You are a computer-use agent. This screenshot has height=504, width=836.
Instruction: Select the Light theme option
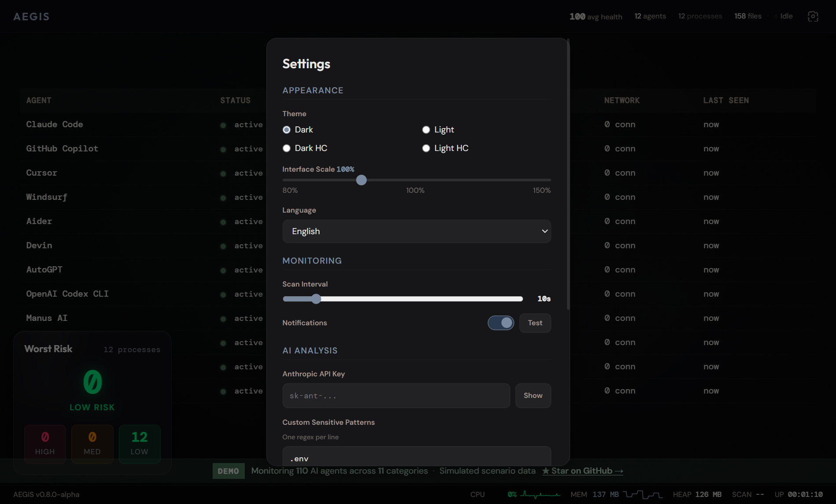426,130
